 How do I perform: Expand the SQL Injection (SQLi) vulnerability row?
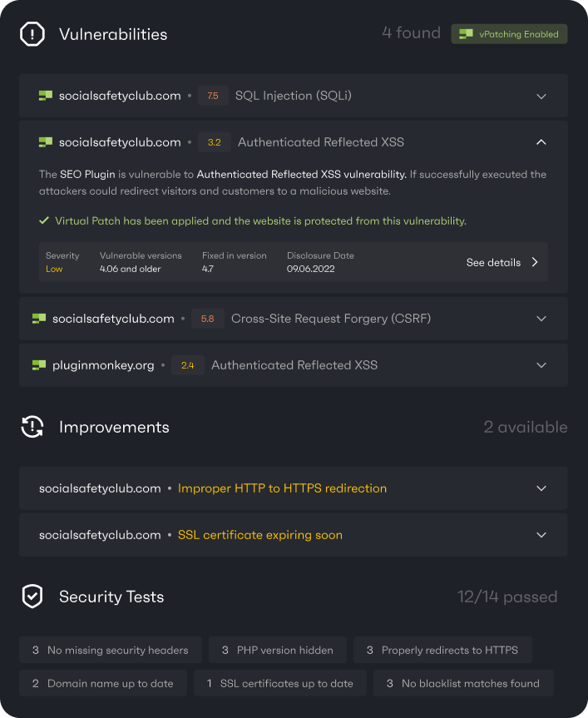coord(541,96)
